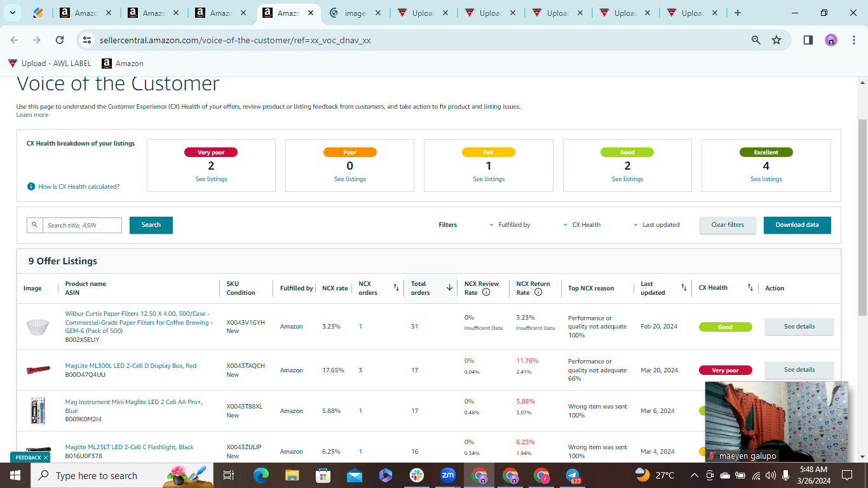Open Task View on the taskbar

click(x=229, y=475)
